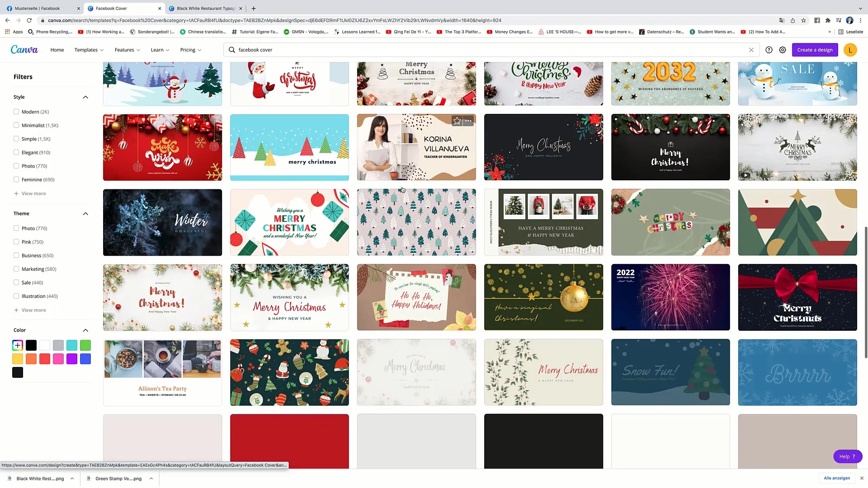This screenshot has width=868, height=488.
Task: Open the Features menu
Action: (x=125, y=49)
